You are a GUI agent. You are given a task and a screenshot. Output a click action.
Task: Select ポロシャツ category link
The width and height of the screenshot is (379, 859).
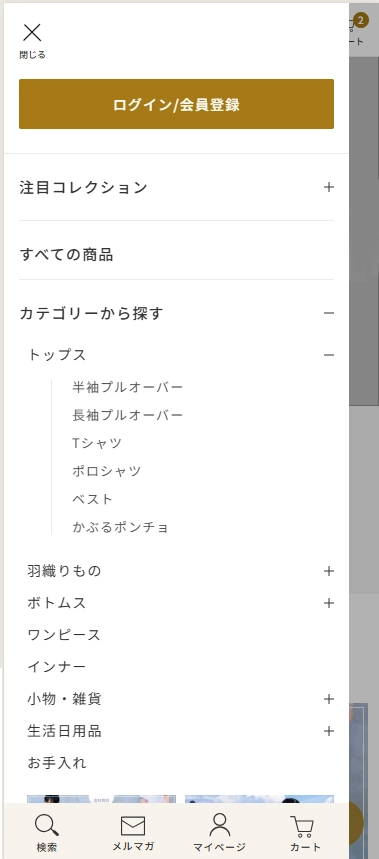107,471
